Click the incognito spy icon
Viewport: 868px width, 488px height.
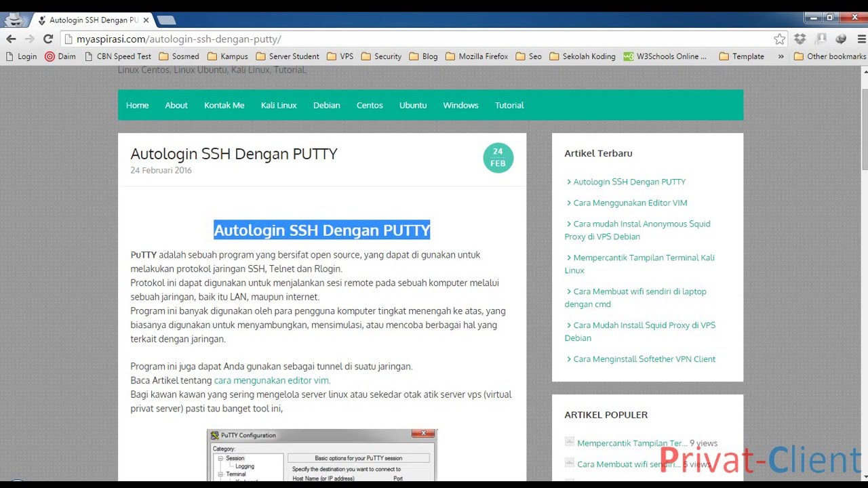(14, 20)
